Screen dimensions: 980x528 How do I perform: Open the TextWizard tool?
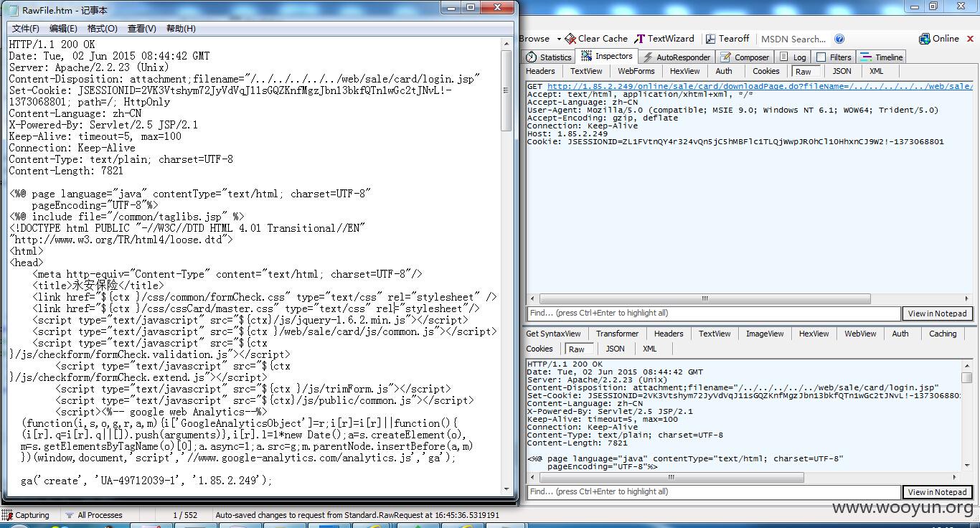coord(664,39)
